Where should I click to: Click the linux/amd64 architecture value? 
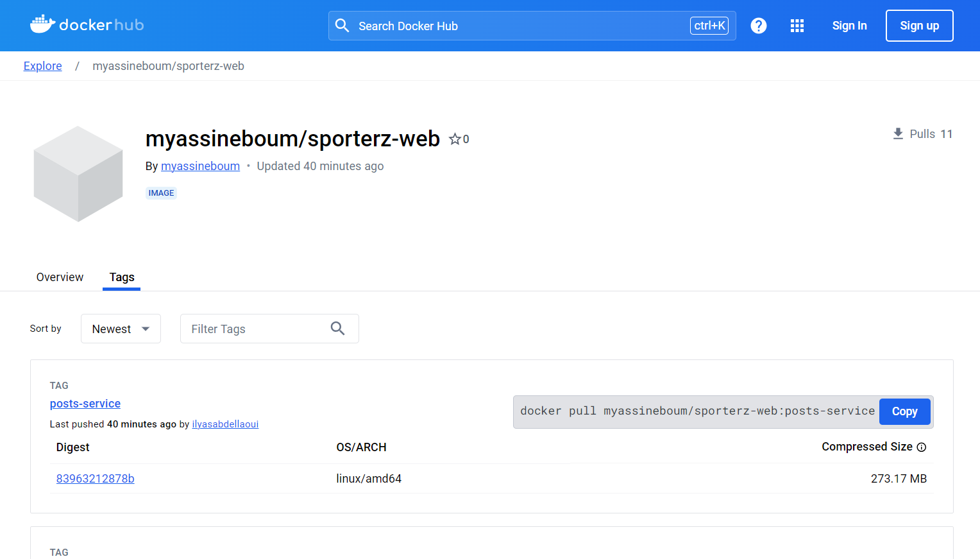click(x=369, y=479)
